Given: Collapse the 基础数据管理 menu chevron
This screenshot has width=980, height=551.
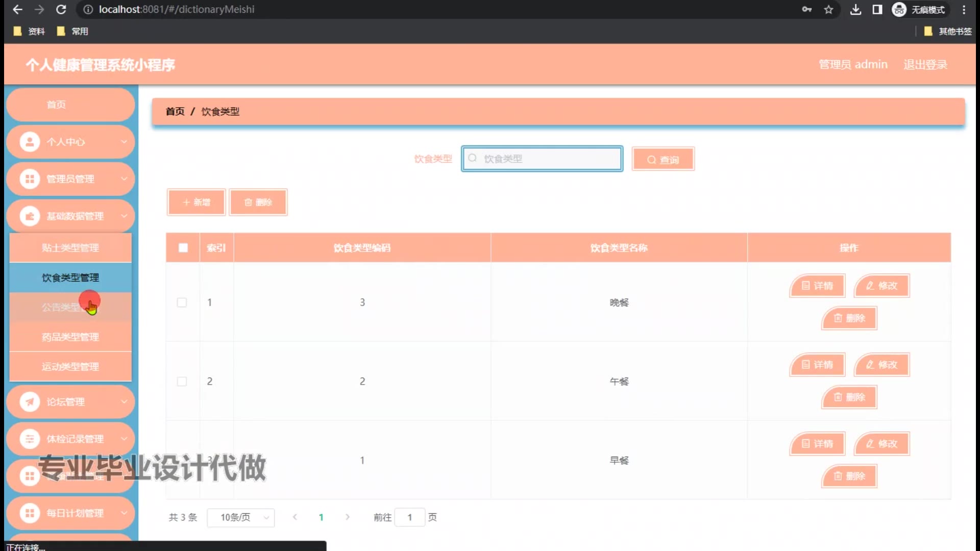Looking at the screenshot, I should (124, 216).
